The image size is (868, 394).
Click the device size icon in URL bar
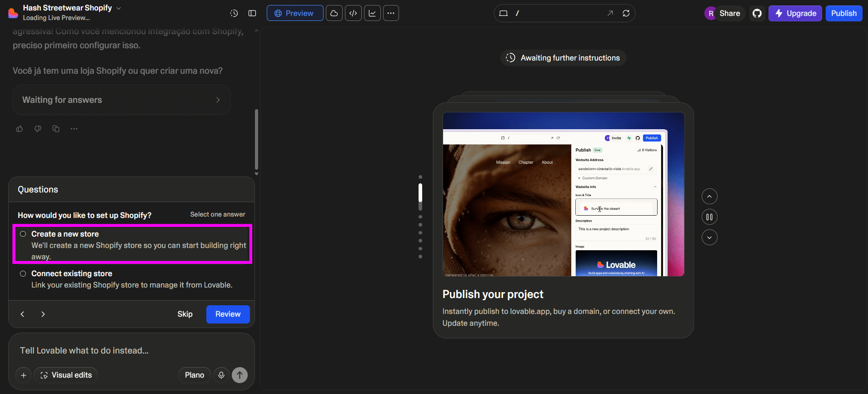[503, 13]
